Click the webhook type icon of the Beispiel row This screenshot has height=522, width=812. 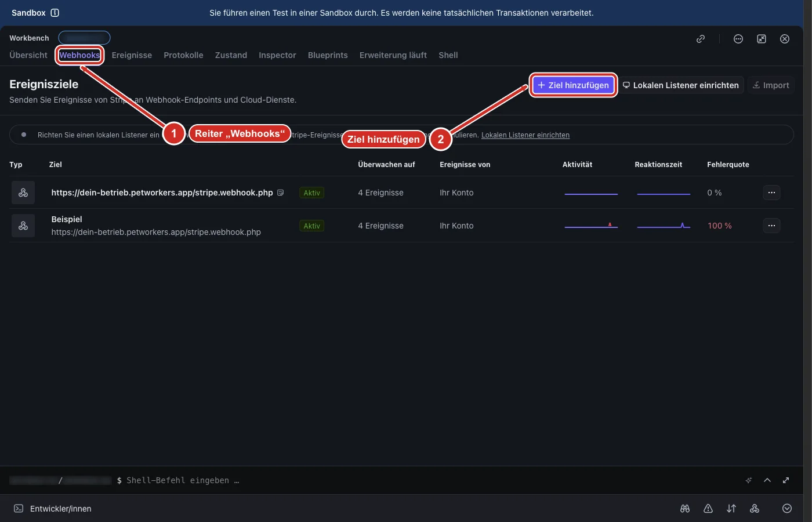[x=23, y=226]
